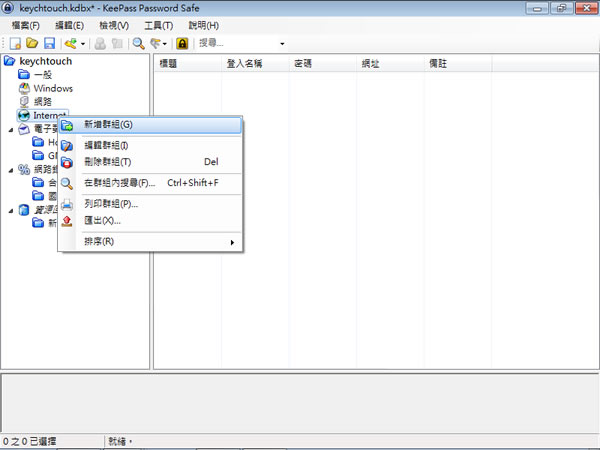Image resolution: width=600 pixels, height=450 pixels.
Task: Collapse the recycle bin group arrow
Action: click(11, 211)
